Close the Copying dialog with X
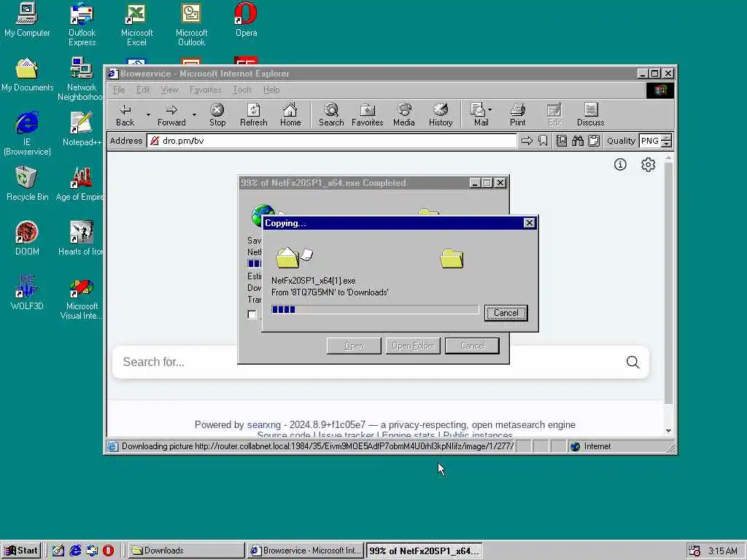 click(x=529, y=223)
